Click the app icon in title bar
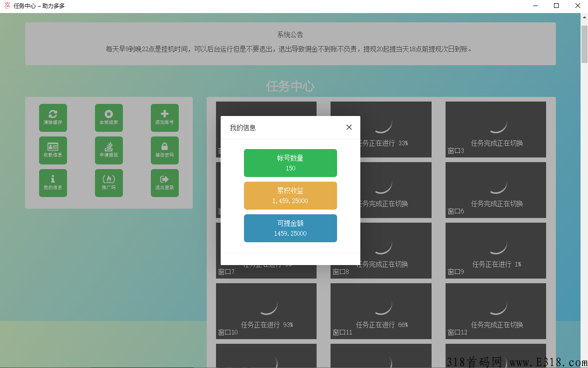 click(7, 6)
